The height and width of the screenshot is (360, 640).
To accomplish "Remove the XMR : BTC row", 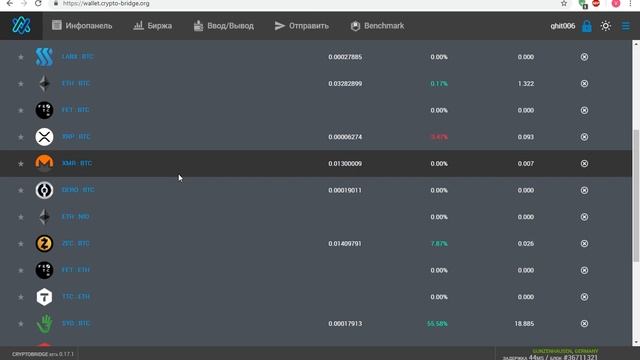I will point(584,163).
